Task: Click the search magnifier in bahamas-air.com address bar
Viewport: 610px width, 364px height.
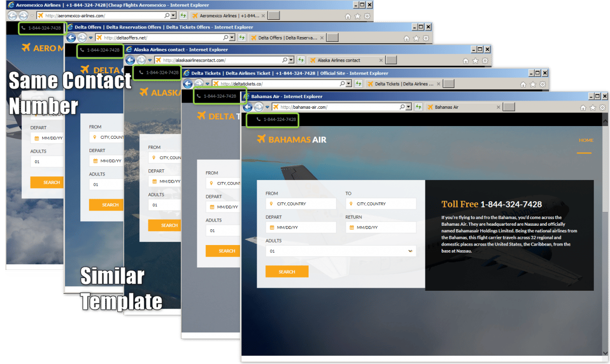Action: tap(402, 107)
